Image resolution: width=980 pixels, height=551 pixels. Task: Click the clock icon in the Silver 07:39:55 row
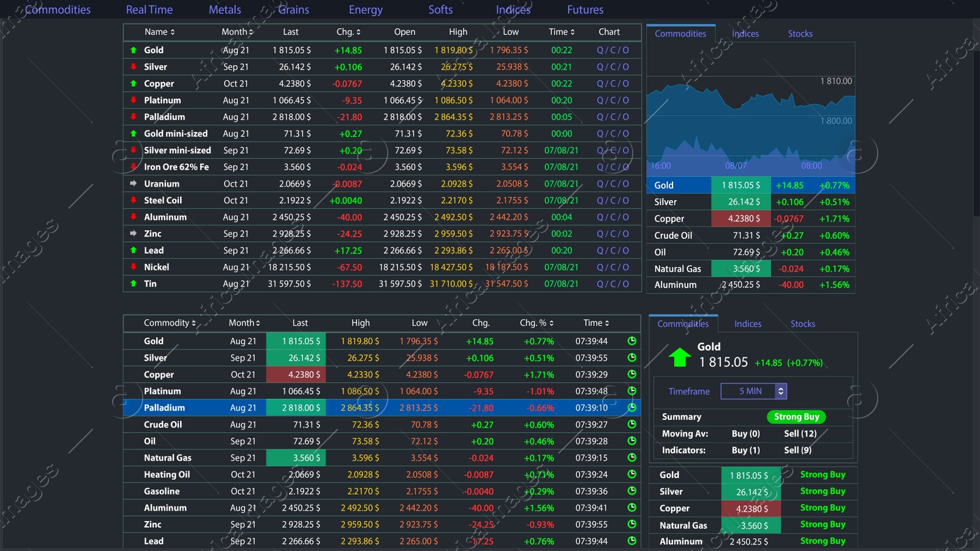tap(632, 358)
